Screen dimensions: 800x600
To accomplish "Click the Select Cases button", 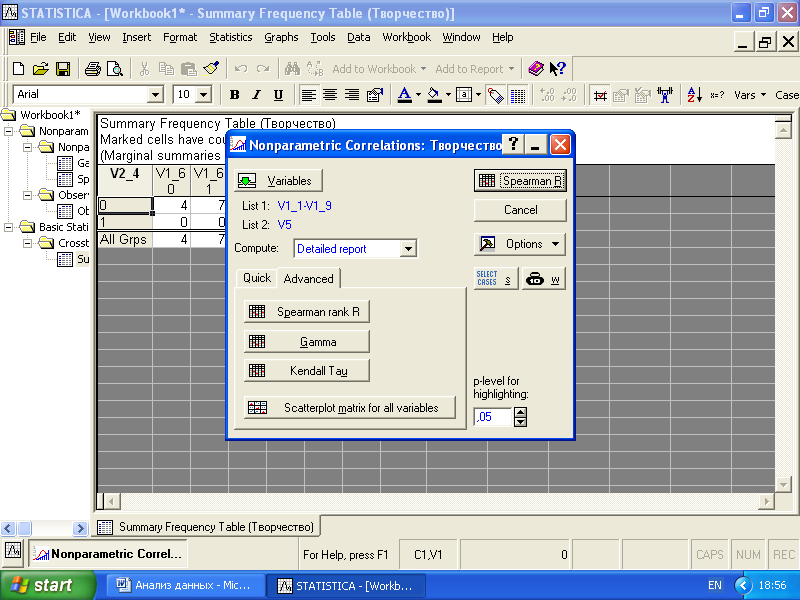I will point(496,279).
